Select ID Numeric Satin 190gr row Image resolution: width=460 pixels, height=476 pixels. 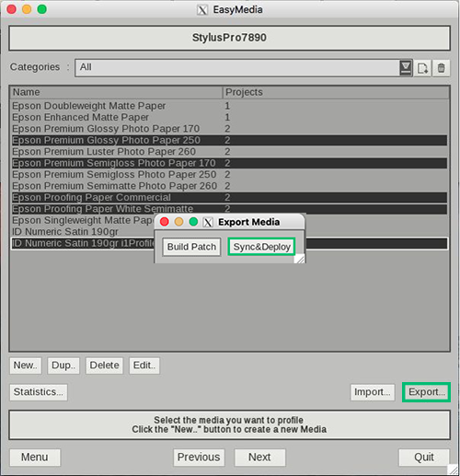pos(83,232)
